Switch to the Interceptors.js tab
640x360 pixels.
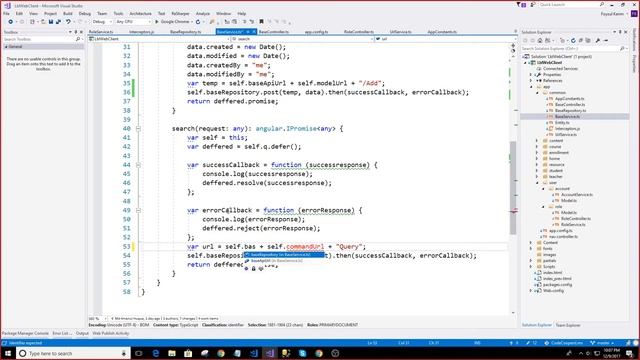pyautogui.click(x=141, y=32)
